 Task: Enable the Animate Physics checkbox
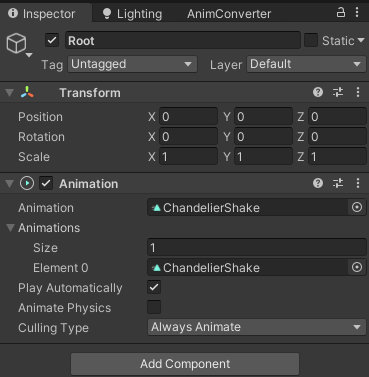click(x=154, y=307)
